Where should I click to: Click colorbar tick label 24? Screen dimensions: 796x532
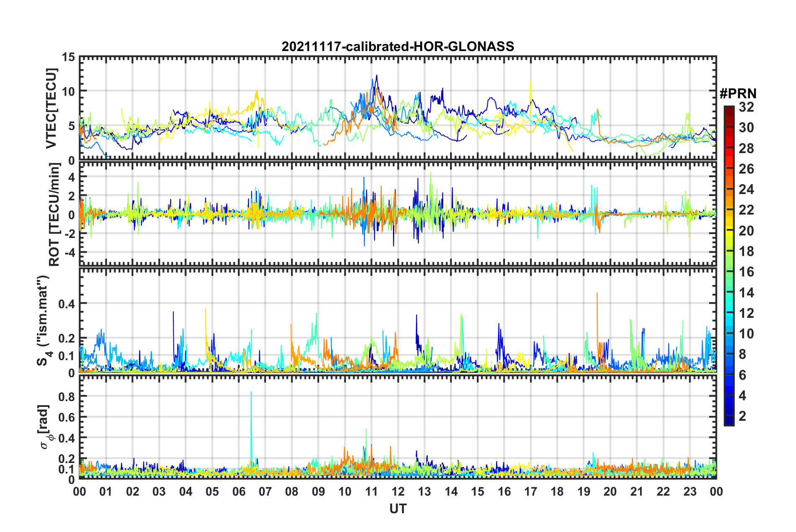[746, 189]
